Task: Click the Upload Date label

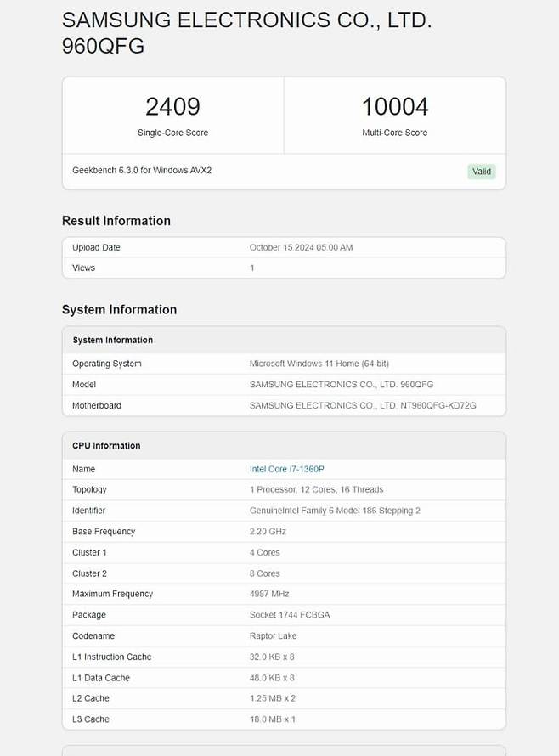Action: [96, 247]
